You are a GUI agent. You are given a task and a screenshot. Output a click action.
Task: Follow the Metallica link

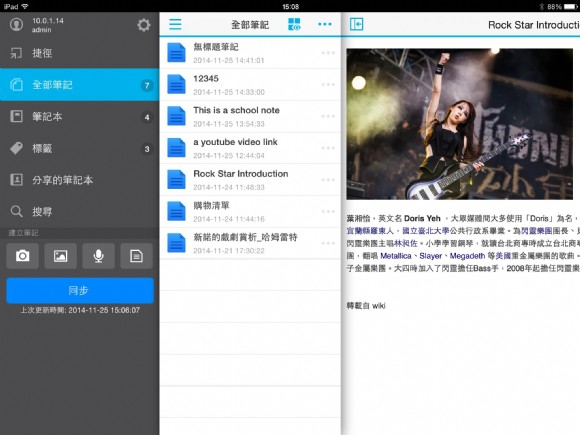396,256
